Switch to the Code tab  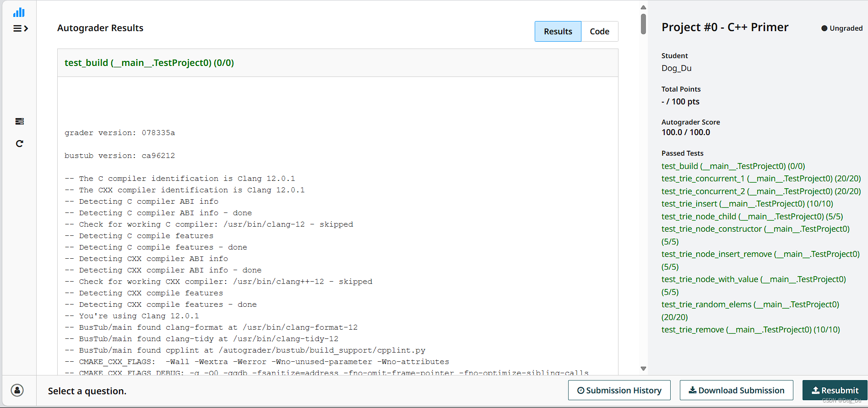point(599,32)
